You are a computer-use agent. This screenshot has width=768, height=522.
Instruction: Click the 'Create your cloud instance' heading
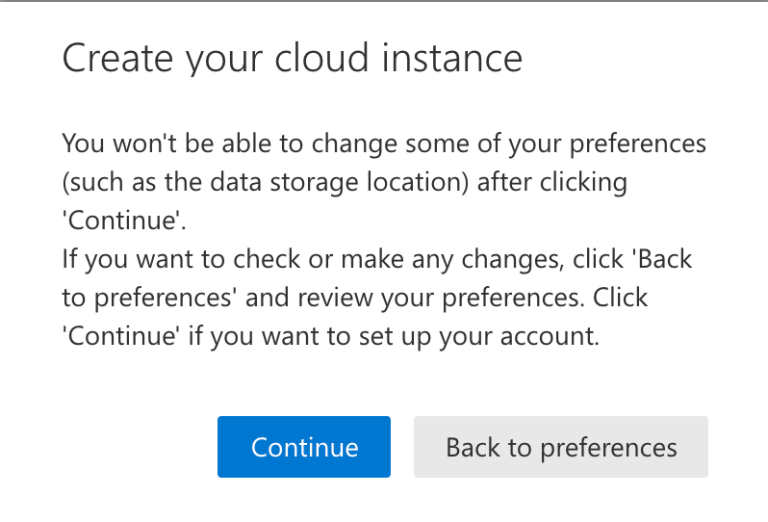[x=292, y=58]
